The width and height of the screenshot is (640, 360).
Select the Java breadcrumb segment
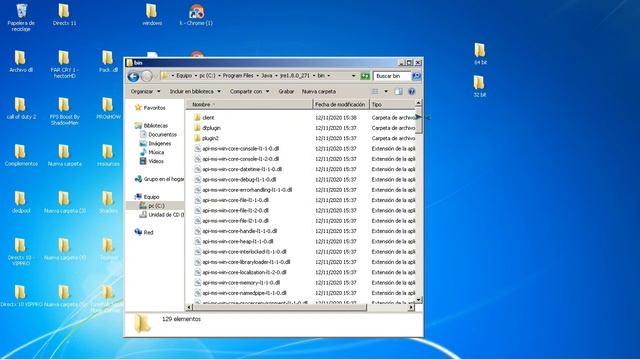coord(267,76)
